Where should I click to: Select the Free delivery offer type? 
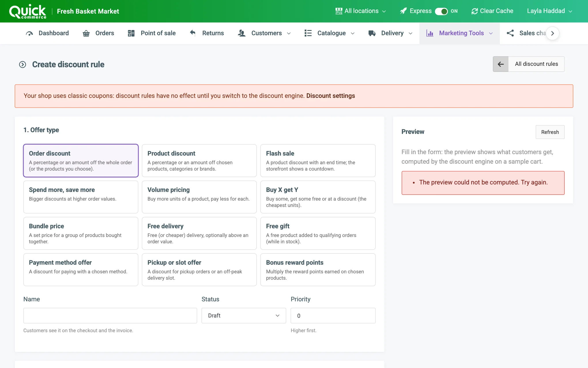(x=199, y=233)
